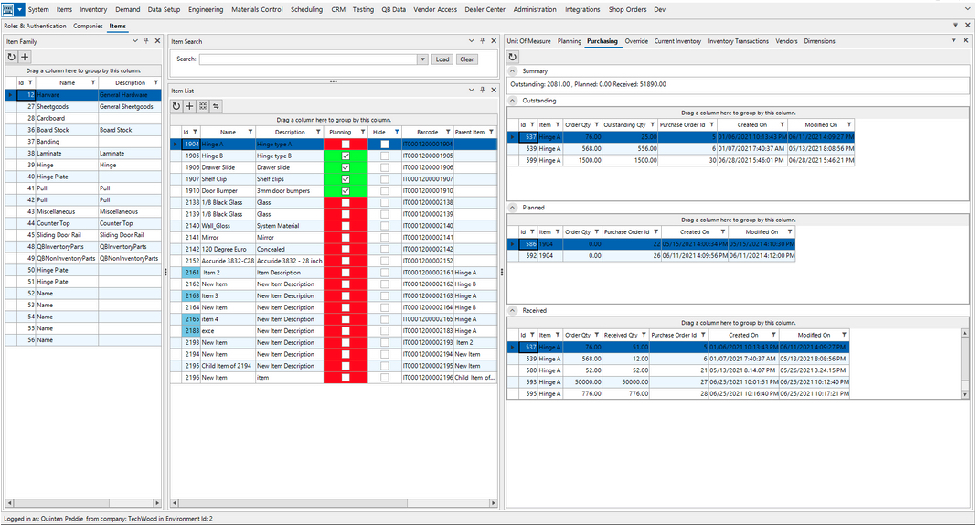Screen dimensions: 980x526
Task: Filter Item Family by Name column
Action: [93, 82]
